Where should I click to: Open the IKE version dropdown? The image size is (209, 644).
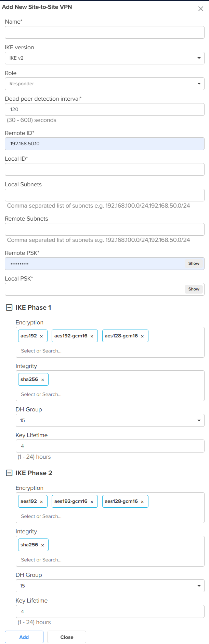click(x=105, y=58)
